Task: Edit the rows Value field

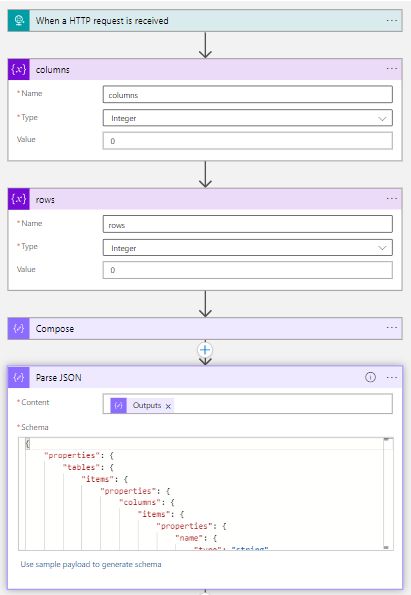Action: [x=247, y=270]
